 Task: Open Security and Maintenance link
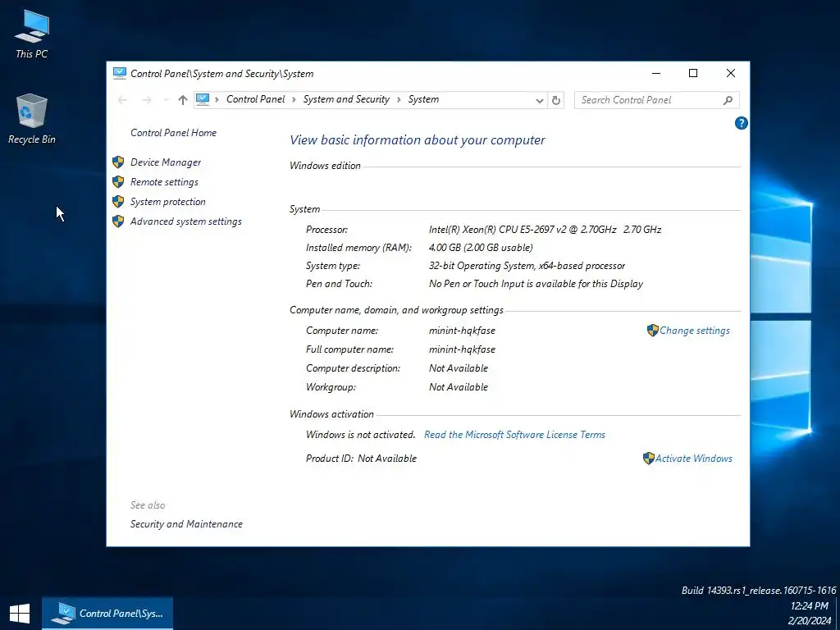pyautogui.click(x=186, y=524)
